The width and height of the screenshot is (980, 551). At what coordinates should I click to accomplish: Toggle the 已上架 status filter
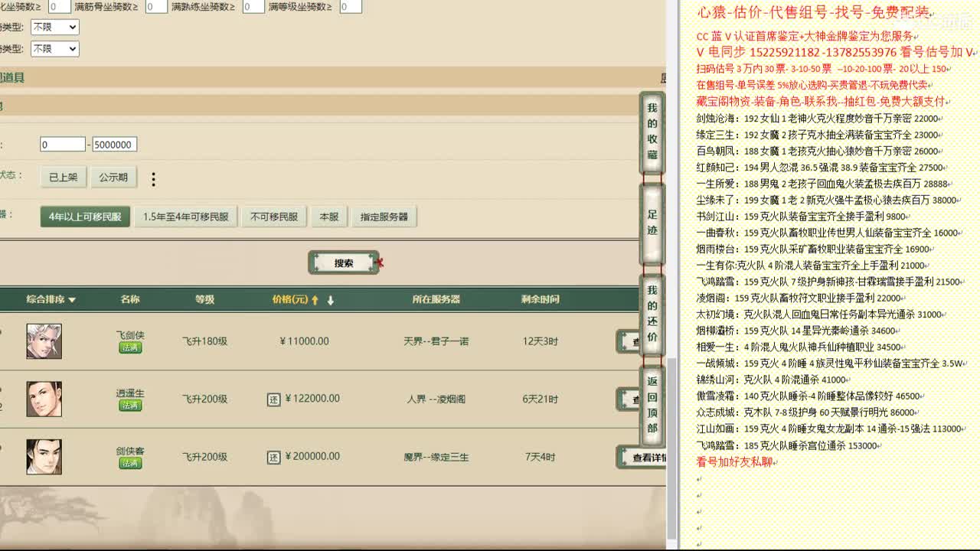[63, 177]
